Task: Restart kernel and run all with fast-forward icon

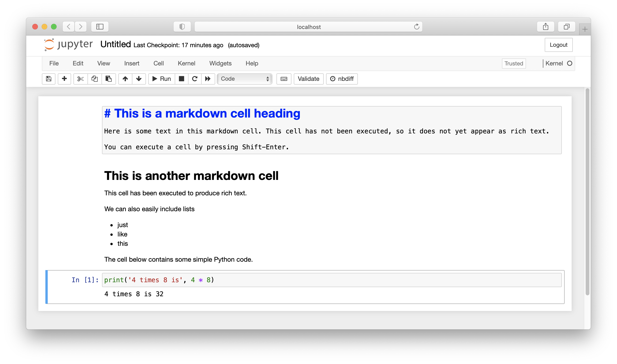Action: 208,79
